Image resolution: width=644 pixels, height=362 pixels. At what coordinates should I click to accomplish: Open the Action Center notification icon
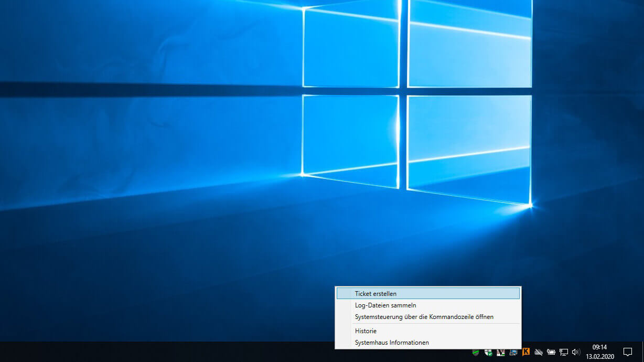(627, 352)
